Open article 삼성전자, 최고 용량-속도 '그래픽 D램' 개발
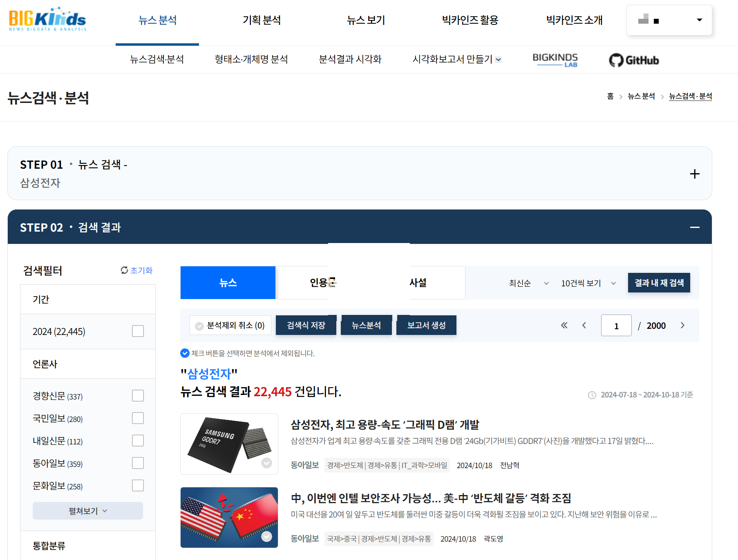 (385, 425)
